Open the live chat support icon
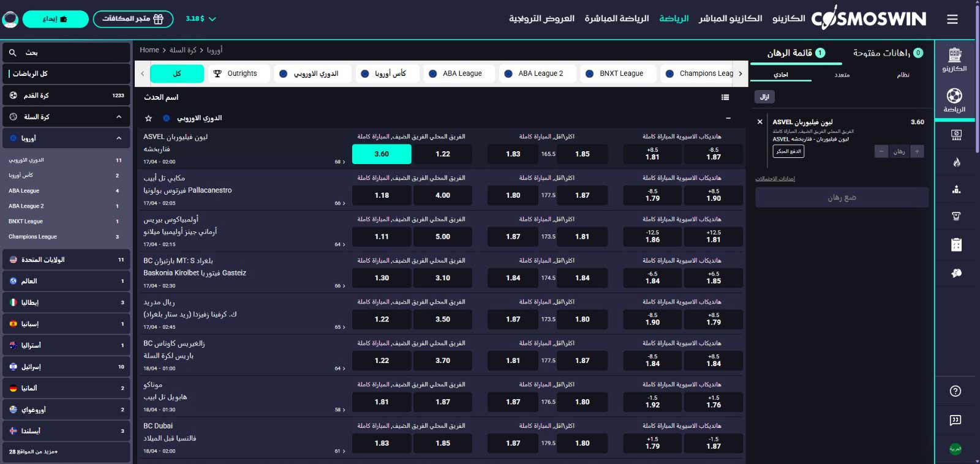This screenshot has width=980, height=464. click(x=956, y=420)
